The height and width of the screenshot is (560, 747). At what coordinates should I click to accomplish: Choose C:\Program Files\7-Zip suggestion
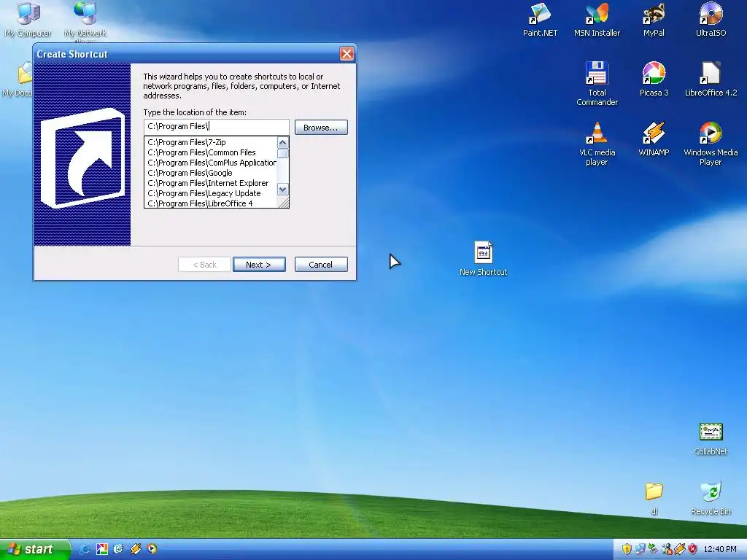tap(212, 142)
